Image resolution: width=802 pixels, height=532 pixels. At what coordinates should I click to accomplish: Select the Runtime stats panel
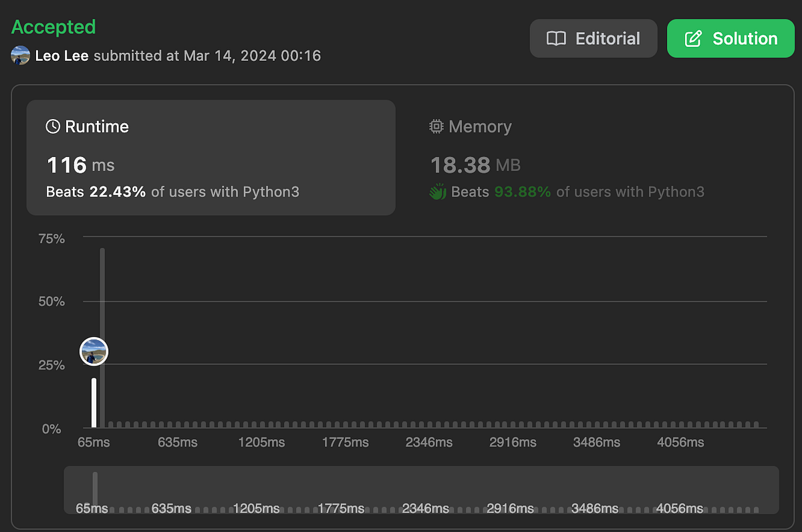click(x=211, y=158)
